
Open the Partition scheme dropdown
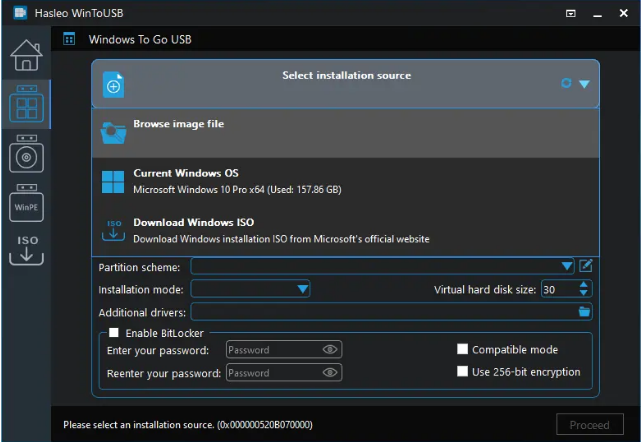tap(567, 266)
